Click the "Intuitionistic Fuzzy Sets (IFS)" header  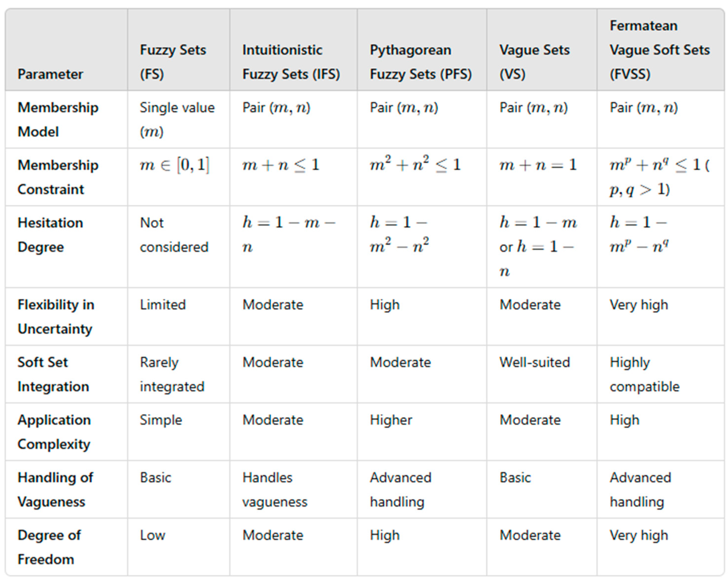tap(291, 62)
